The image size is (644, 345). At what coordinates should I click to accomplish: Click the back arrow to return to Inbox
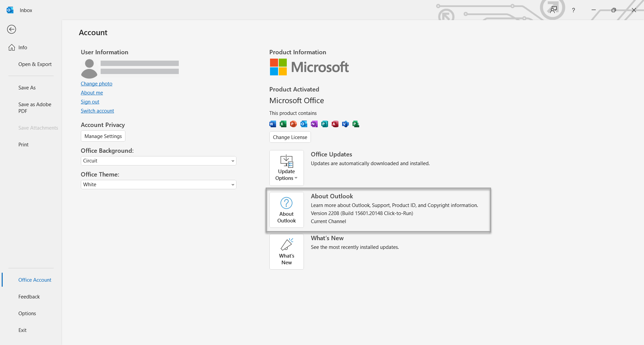point(12,29)
